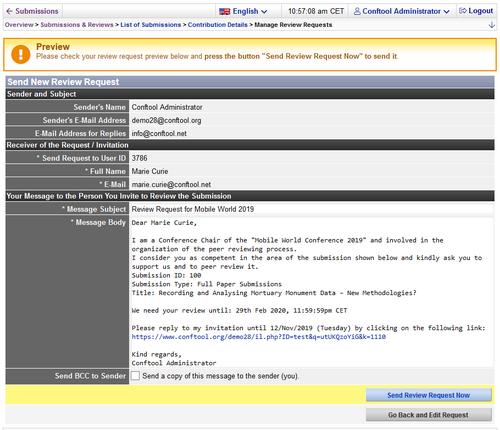Go back via Submissions arrow link
500x430 pixels.
(x=32, y=11)
